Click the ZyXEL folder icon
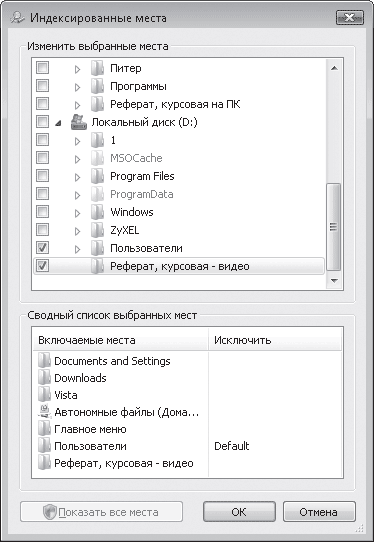The image size is (374, 542). (x=97, y=230)
